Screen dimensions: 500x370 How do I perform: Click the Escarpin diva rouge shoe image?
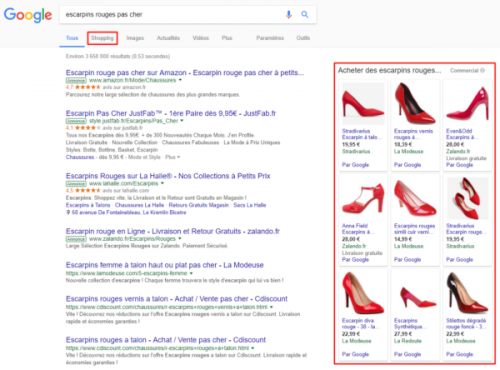pos(363,293)
